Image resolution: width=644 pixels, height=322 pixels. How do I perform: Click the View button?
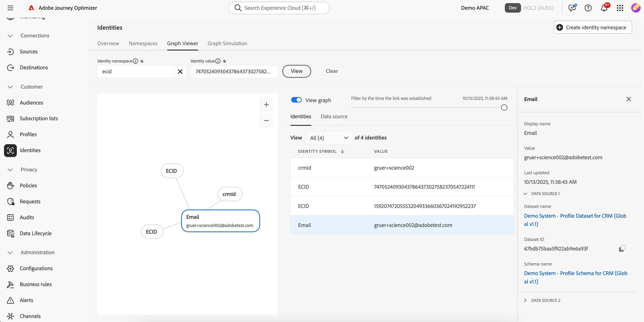297,72
